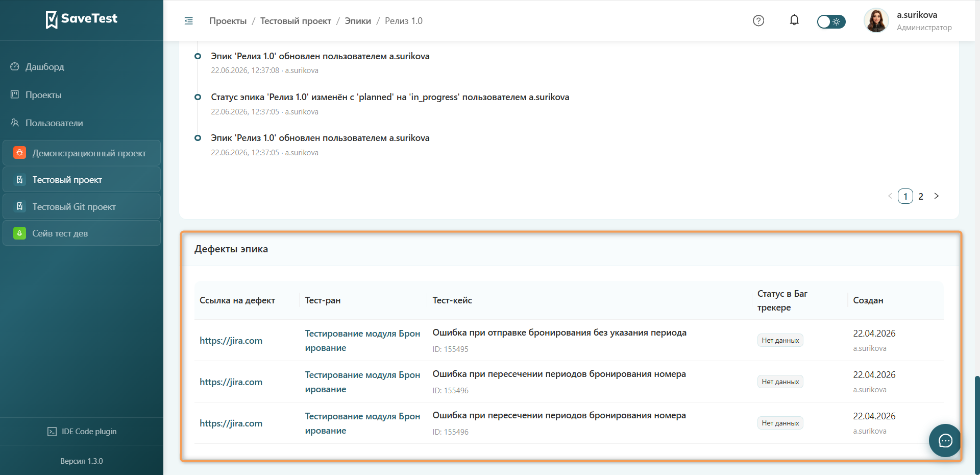Open test-run link in ID 155495 row

click(x=362, y=341)
